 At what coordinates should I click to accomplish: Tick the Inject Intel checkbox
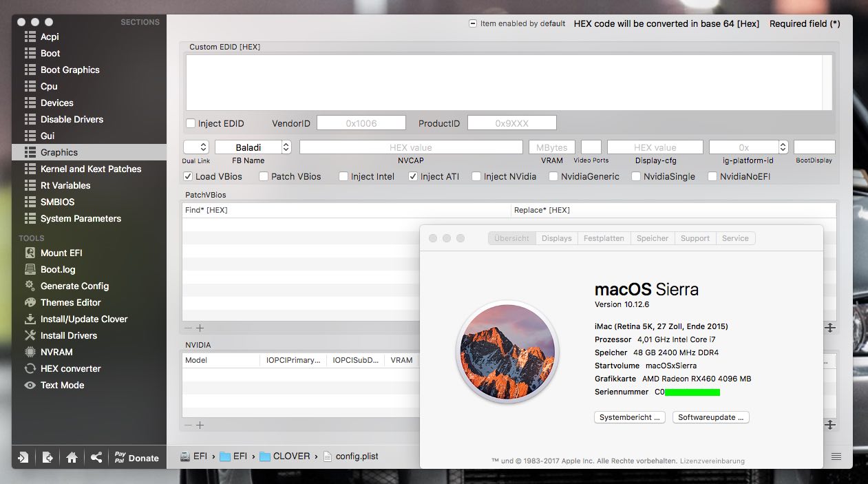coord(343,176)
